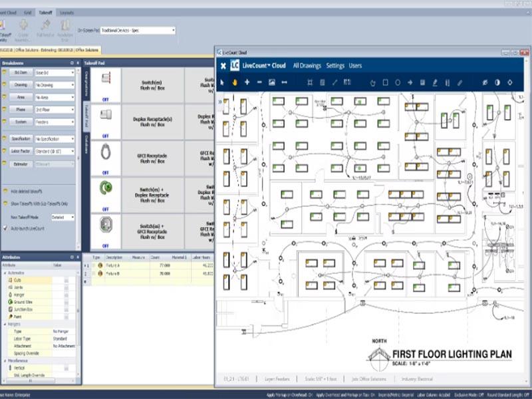
Task: Select the arrow pointer tool in LiveCount toolbar
Action: tap(221, 81)
